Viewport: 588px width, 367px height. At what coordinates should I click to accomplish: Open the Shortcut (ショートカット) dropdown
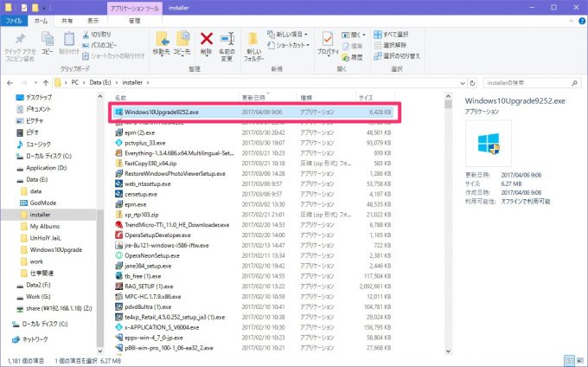point(288,45)
